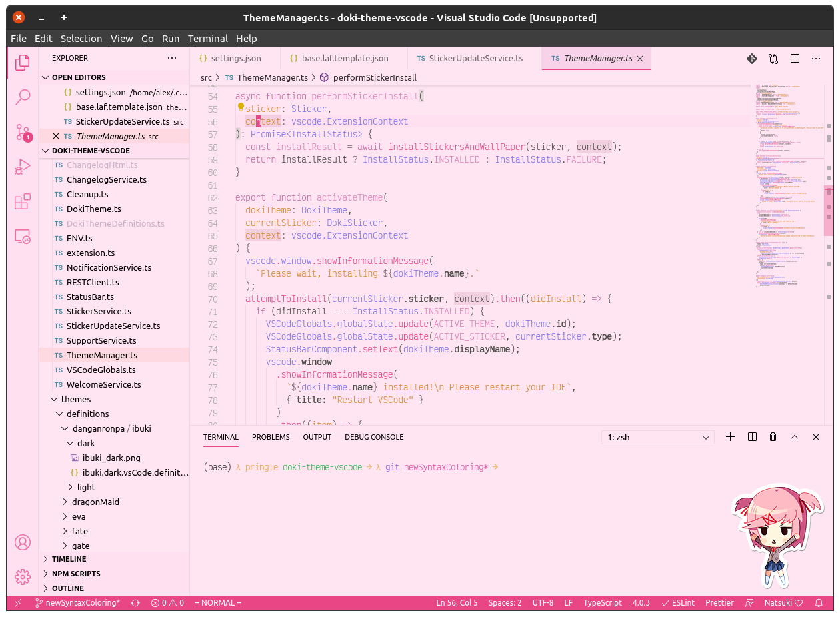Click TypeScript language mode in status bar
Screen dimensions: 840x617
coord(603,603)
